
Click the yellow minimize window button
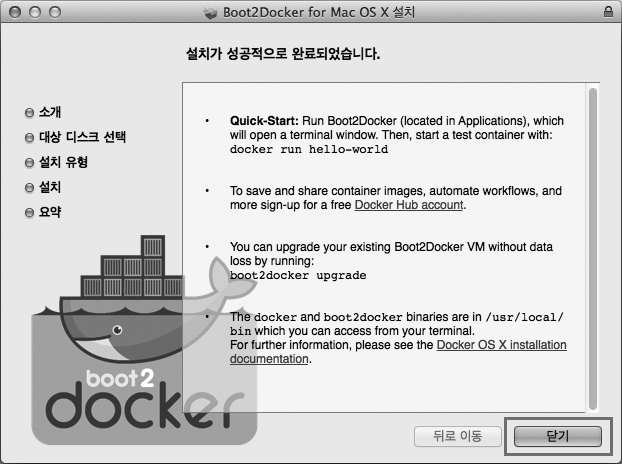point(35,12)
